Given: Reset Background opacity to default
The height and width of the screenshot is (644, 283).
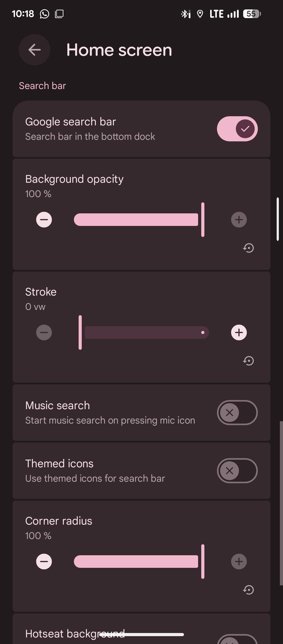Looking at the screenshot, I should point(248,248).
